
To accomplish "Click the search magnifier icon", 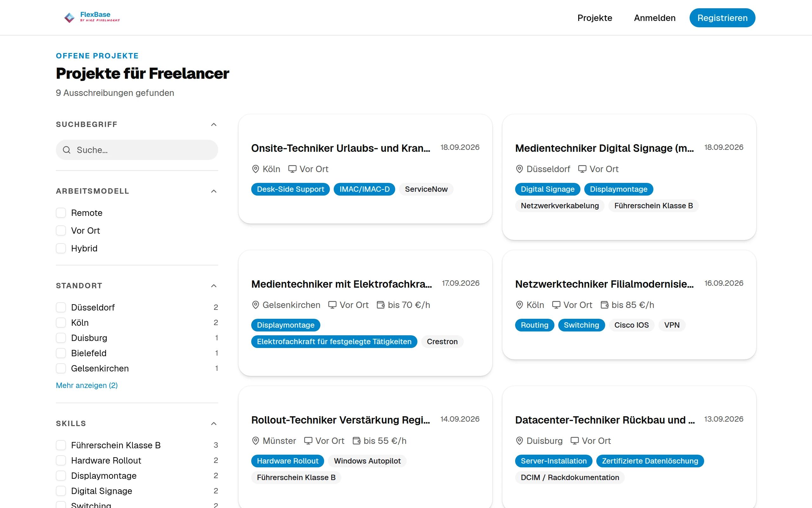I will tap(67, 150).
